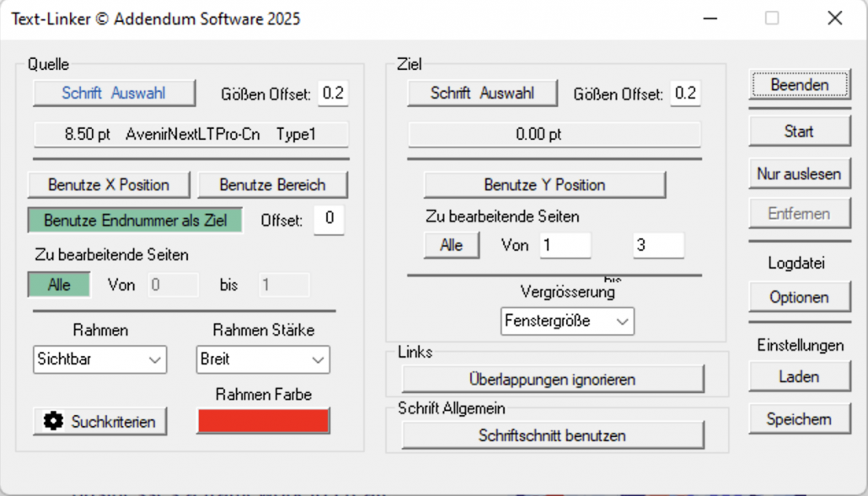Open the Rahmen Stärke dropdown showing Breit
This screenshot has width=868, height=496.
click(263, 360)
